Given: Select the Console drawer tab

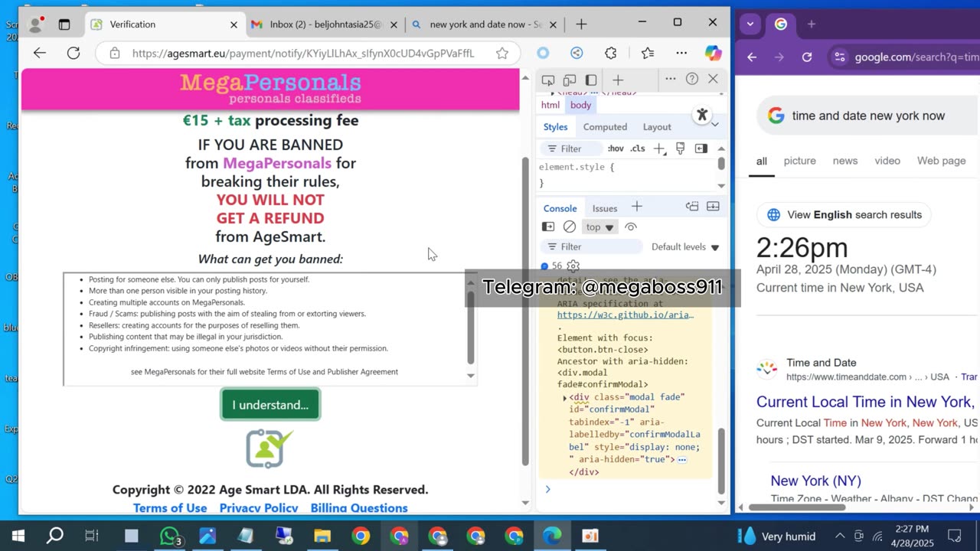Looking at the screenshot, I should pos(560,208).
